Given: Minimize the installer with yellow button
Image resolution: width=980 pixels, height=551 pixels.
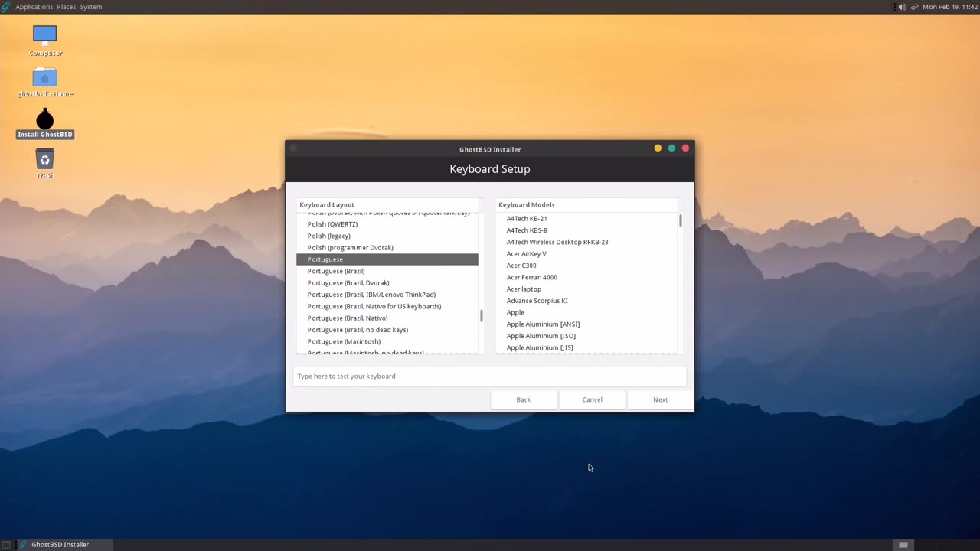Looking at the screenshot, I should tap(658, 148).
